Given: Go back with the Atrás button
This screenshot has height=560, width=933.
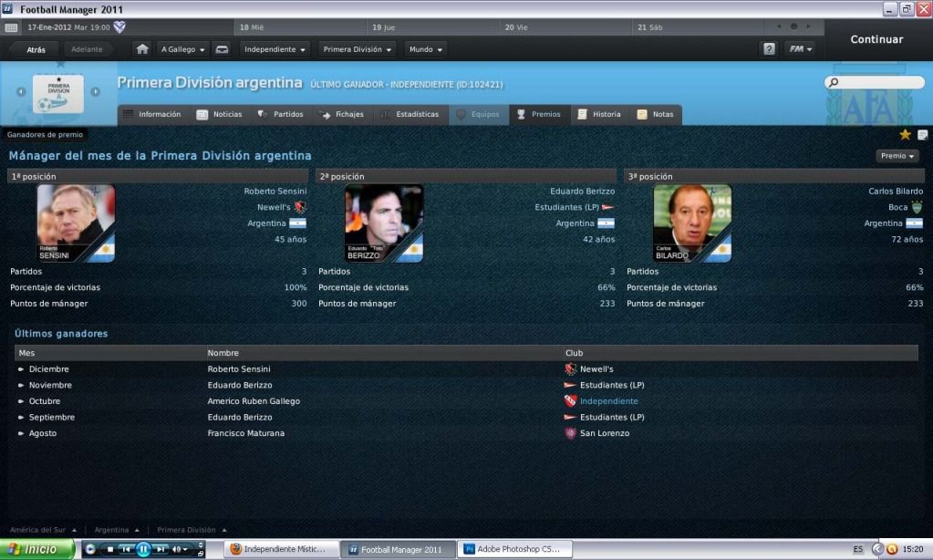Looking at the screenshot, I should click(36, 49).
